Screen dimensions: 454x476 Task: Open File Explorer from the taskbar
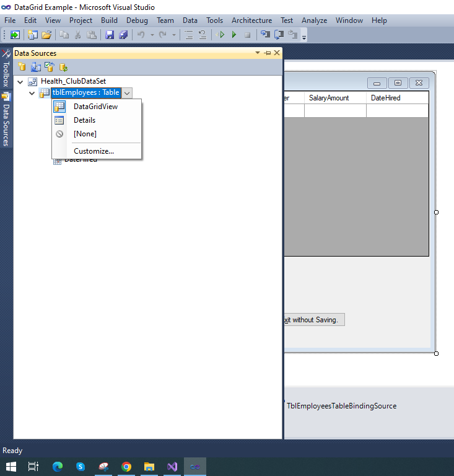coord(149,466)
